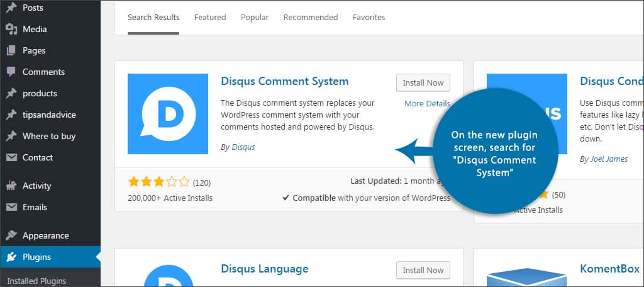
Task: Open the tipsandadvice menu item
Action: pos(50,115)
